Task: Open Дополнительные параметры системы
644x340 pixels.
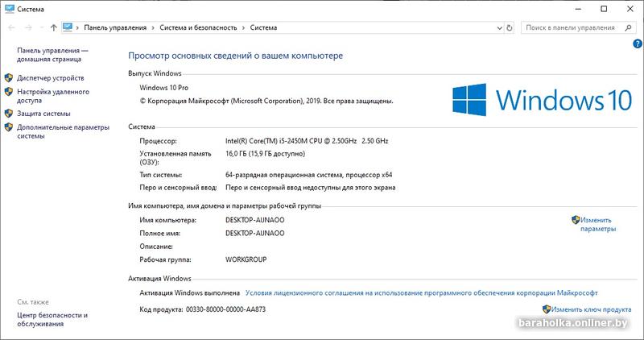Action: coord(64,131)
